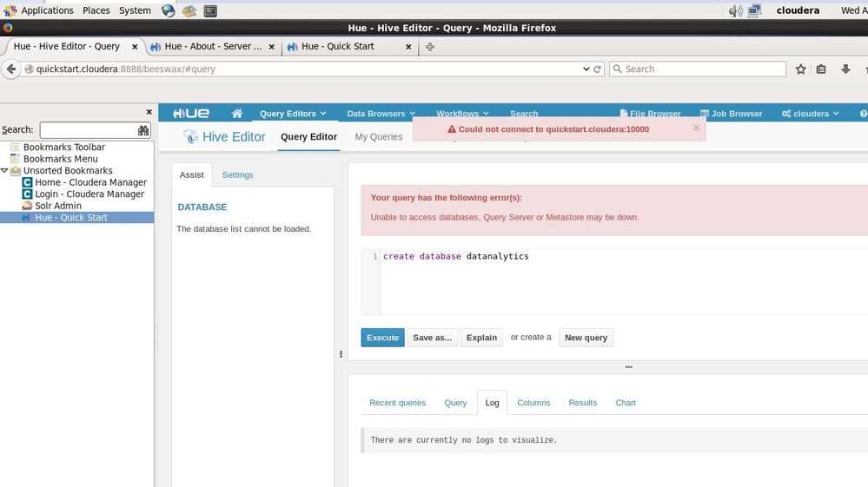Click the panel splitter dots handle
This screenshot has height=487, width=868.
coord(341,354)
